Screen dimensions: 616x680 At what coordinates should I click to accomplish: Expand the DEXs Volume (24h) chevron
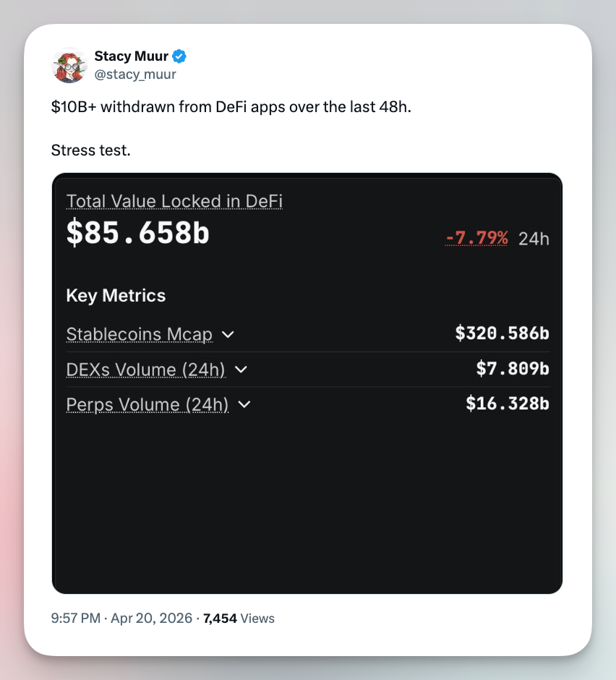point(241,370)
